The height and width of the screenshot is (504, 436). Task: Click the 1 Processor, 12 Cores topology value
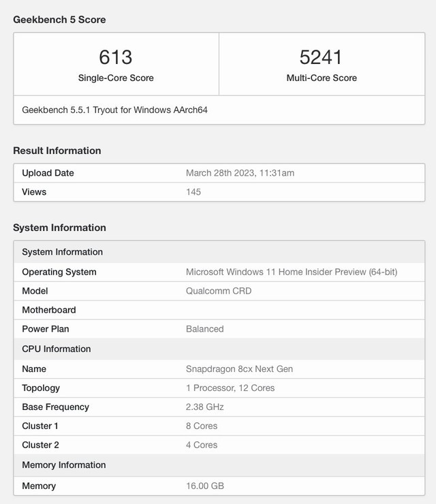[230, 388]
